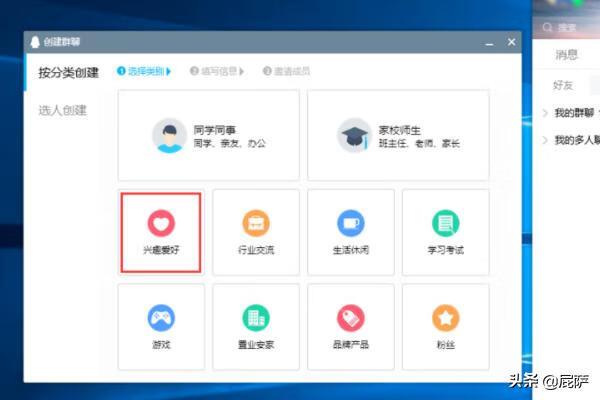
Task: Select the 好友 tab in QQ main panel
Action: [563, 85]
